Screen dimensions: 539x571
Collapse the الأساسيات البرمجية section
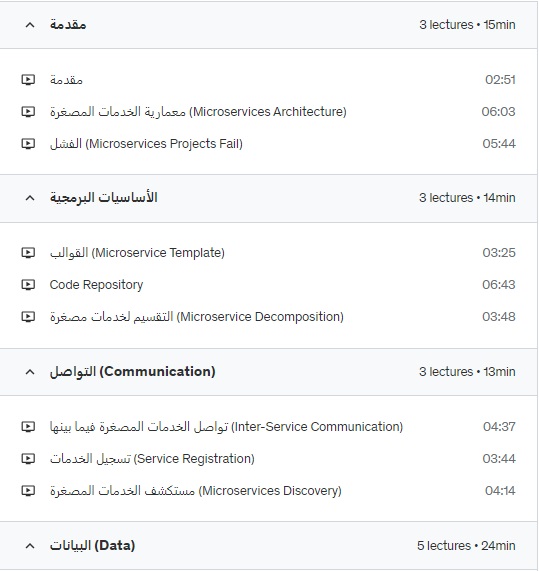click(30, 198)
